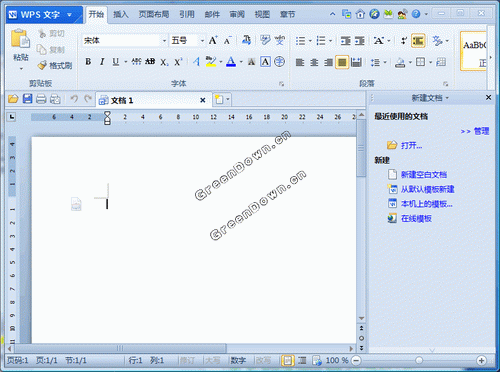Viewport: 500px width, 372px height.
Task: Open the borders dropdown arrow
Action: tap(430, 62)
